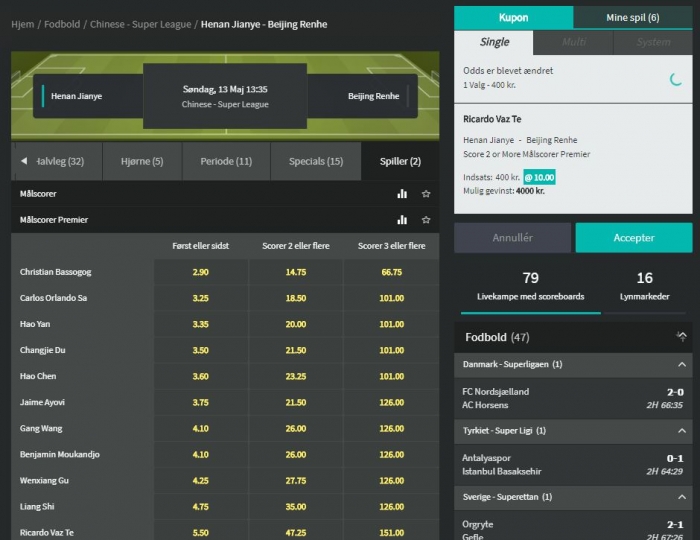Go to Fodbold breadcrumb link

coord(62,24)
